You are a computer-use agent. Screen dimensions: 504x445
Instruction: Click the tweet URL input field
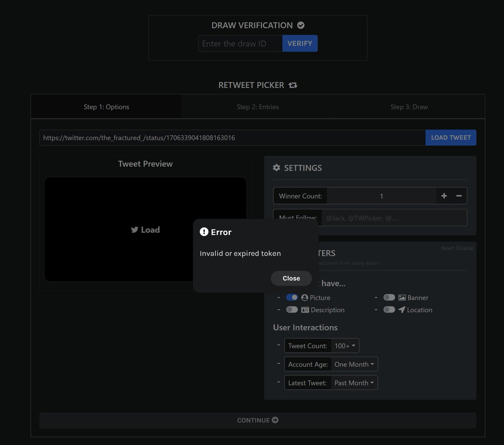click(232, 137)
